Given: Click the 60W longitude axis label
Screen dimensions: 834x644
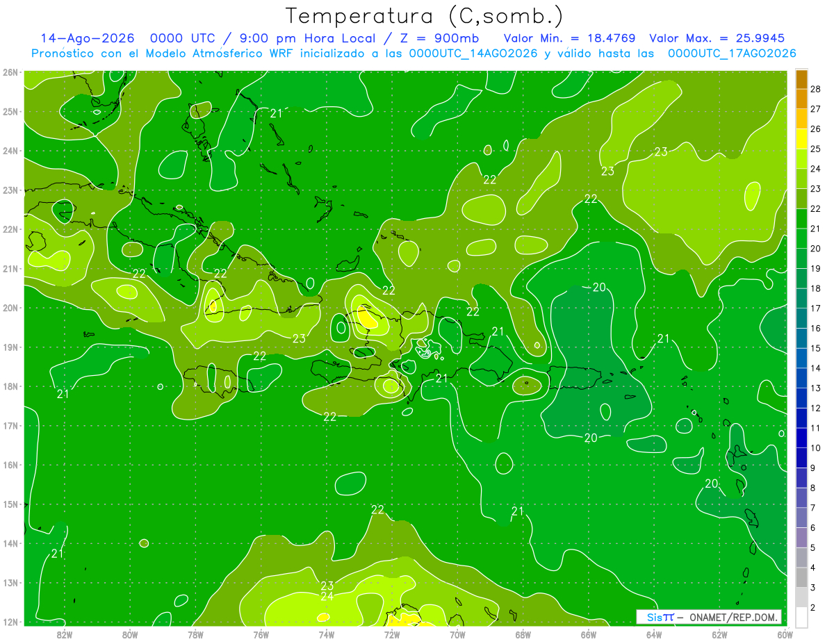Looking at the screenshot, I should [x=785, y=634].
